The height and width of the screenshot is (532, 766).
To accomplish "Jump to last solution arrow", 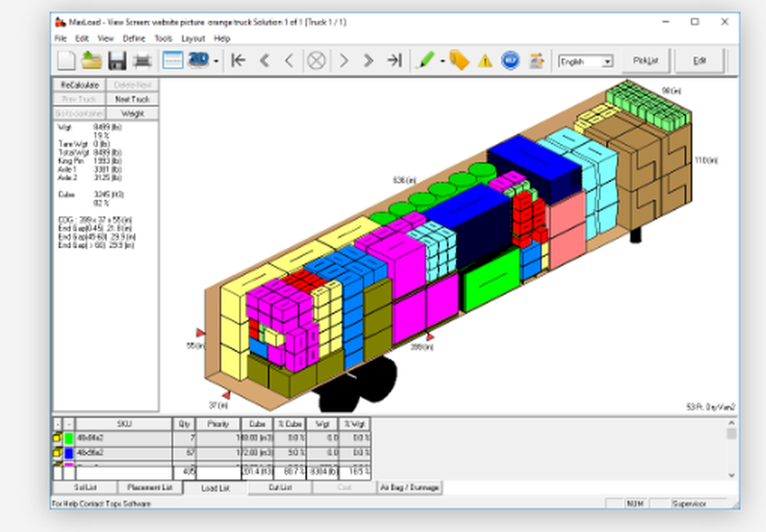I will (x=394, y=60).
